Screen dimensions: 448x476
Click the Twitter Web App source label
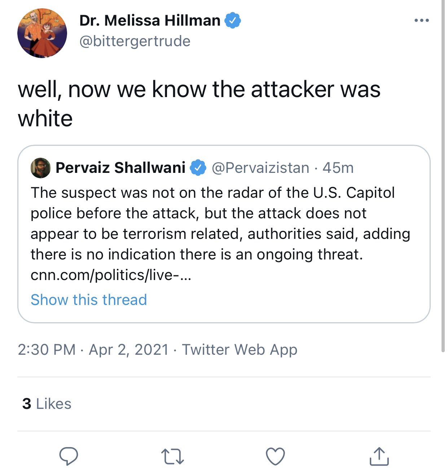tap(240, 350)
